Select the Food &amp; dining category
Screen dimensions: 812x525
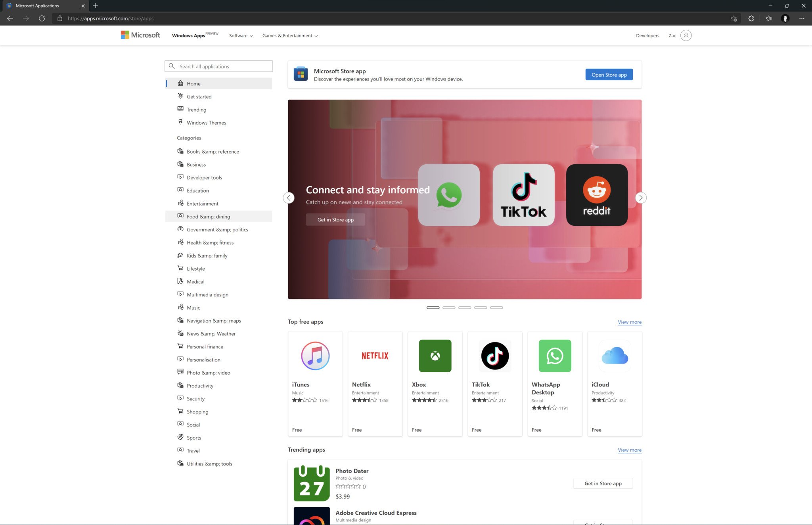pos(208,216)
